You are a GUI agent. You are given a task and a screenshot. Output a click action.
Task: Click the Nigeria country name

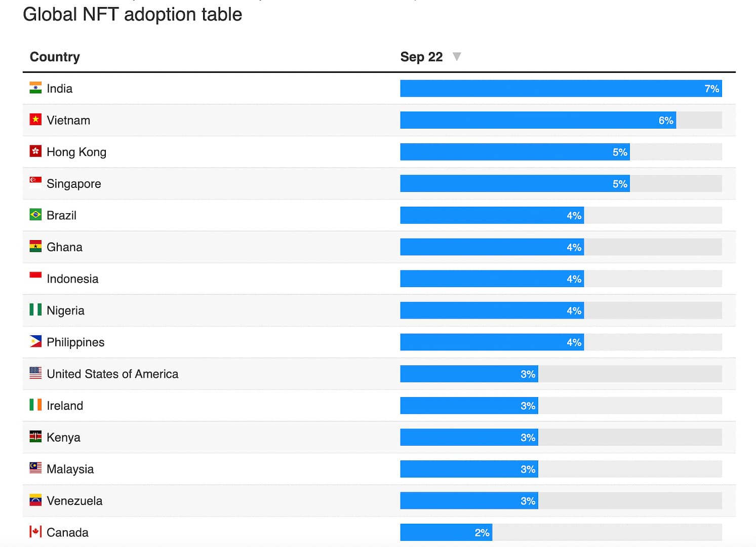coord(65,310)
